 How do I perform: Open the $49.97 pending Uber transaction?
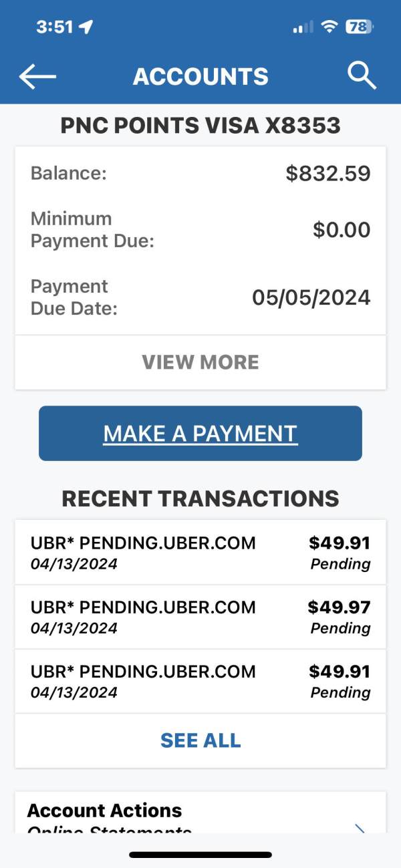200,617
